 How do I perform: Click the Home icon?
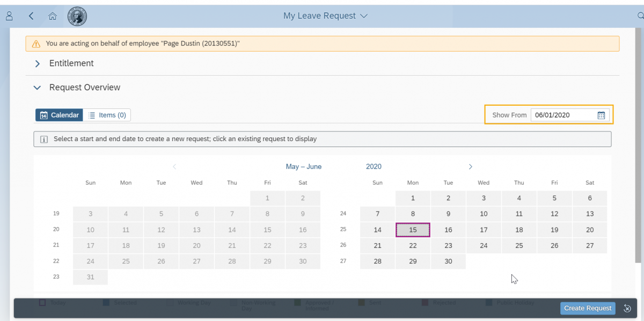pos(53,16)
